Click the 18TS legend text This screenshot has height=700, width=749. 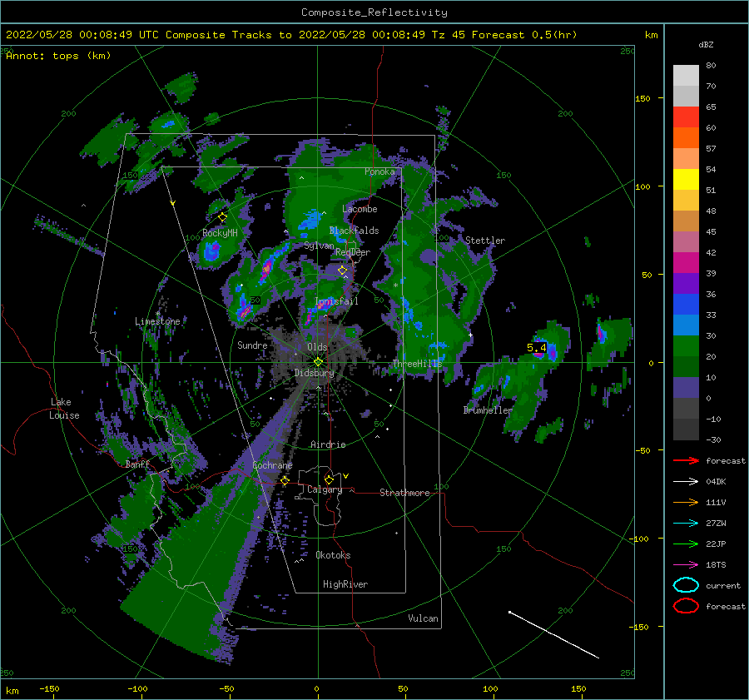[716, 565]
